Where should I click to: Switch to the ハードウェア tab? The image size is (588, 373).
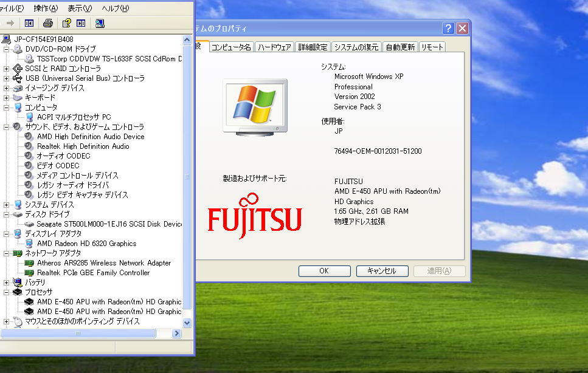274,47
